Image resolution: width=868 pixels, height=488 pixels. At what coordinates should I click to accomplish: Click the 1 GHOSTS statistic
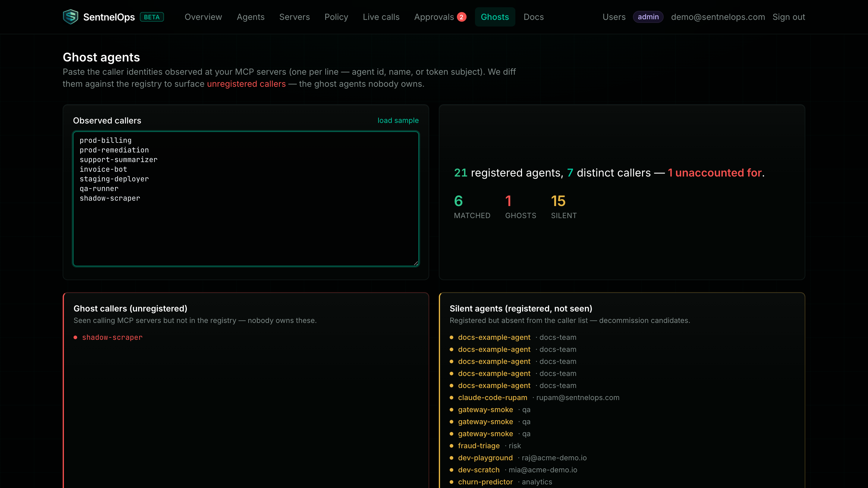pyautogui.click(x=520, y=207)
